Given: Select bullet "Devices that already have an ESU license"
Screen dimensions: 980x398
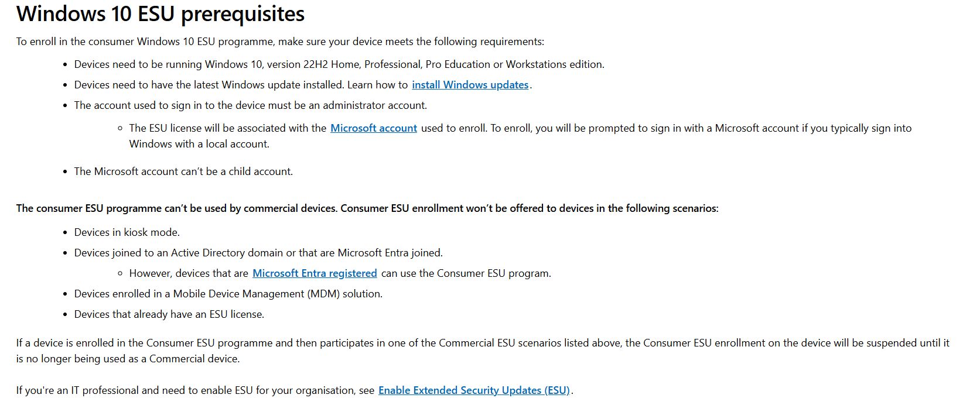Looking at the screenshot, I should 169,314.
